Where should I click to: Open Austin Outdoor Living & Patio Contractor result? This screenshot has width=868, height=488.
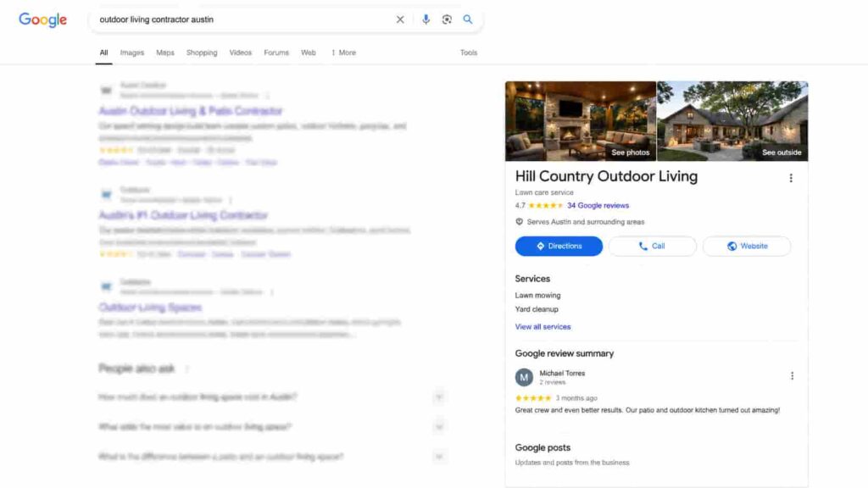191,111
